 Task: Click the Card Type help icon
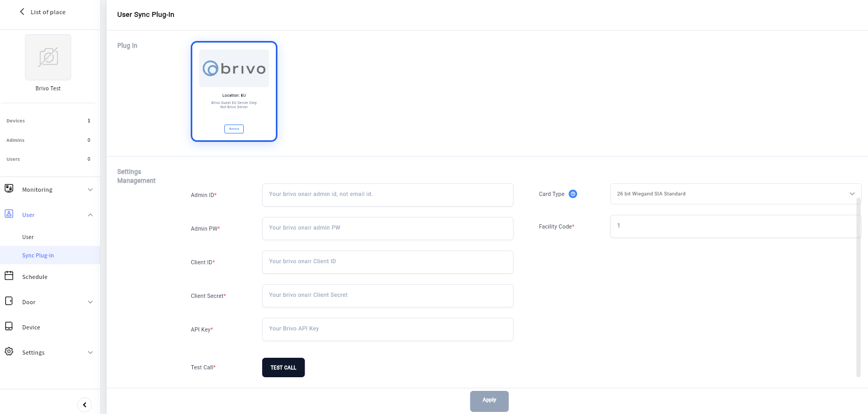(x=573, y=194)
